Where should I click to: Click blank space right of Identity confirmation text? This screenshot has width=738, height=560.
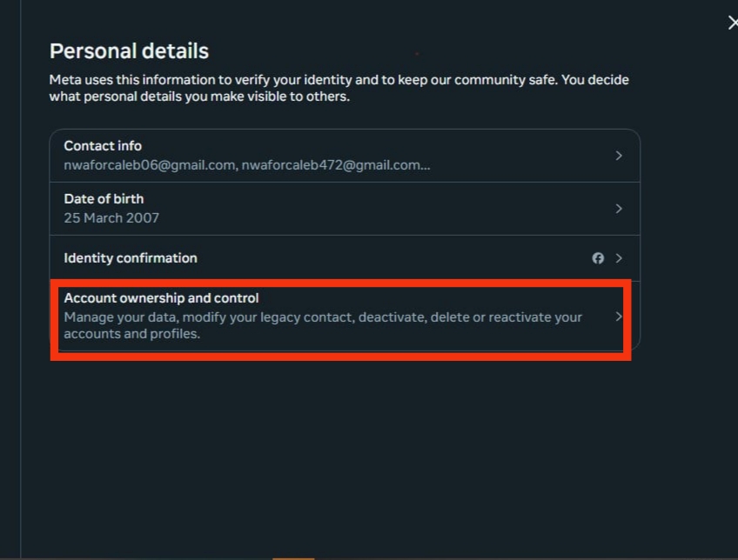pos(394,258)
